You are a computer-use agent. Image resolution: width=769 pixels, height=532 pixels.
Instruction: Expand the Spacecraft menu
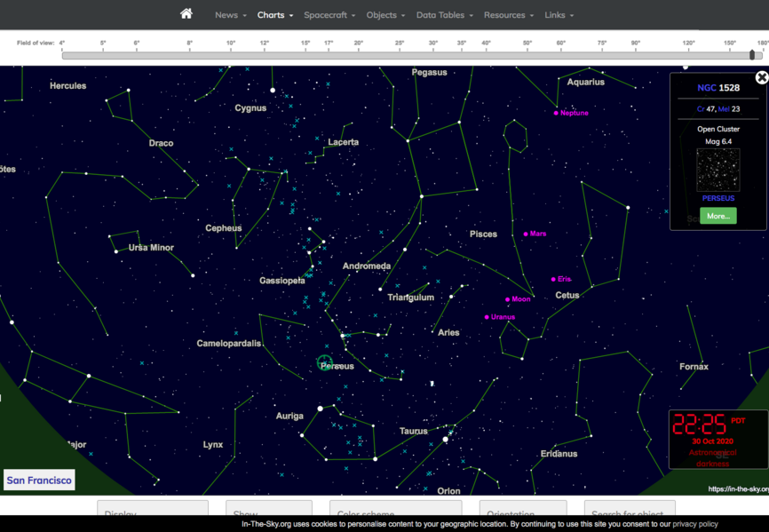pyautogui.click(x=329, y=15)
